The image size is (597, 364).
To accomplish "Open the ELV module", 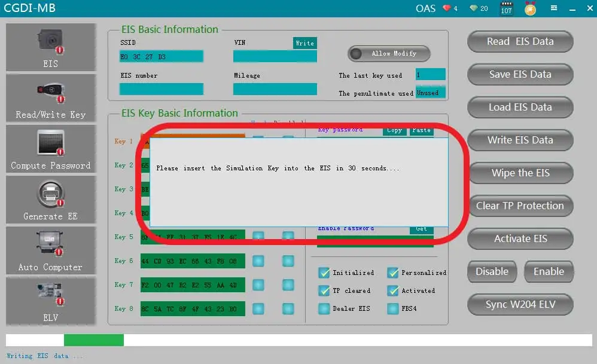I will (x=51, y=301).
